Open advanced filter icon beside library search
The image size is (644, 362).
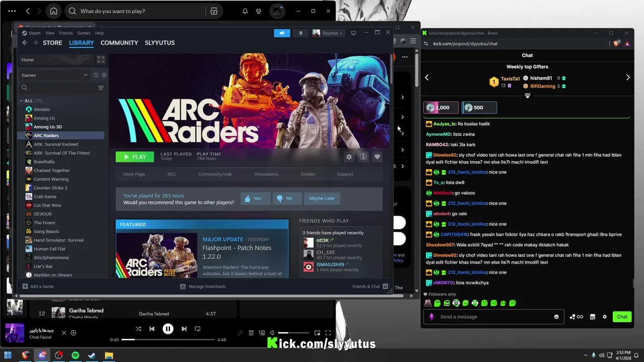pyautogui.click(x=101, y=88)
